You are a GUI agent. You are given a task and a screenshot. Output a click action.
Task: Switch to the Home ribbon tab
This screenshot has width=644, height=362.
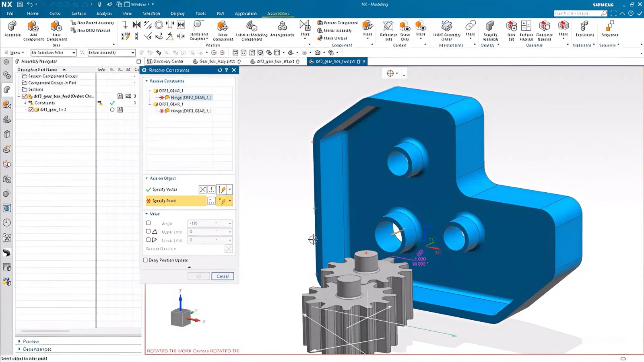click(x=33, y=13)
